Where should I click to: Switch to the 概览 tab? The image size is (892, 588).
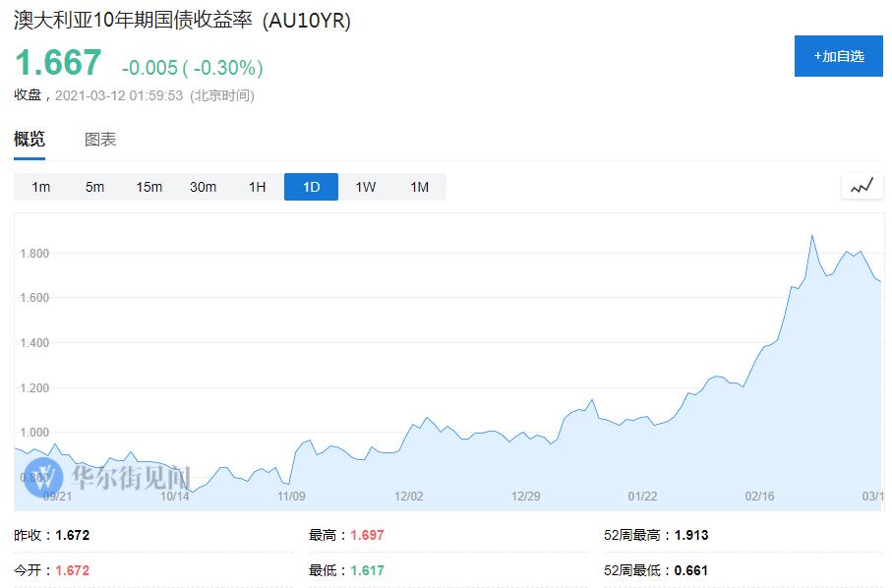pyautogui.click(x=30, y=140)
